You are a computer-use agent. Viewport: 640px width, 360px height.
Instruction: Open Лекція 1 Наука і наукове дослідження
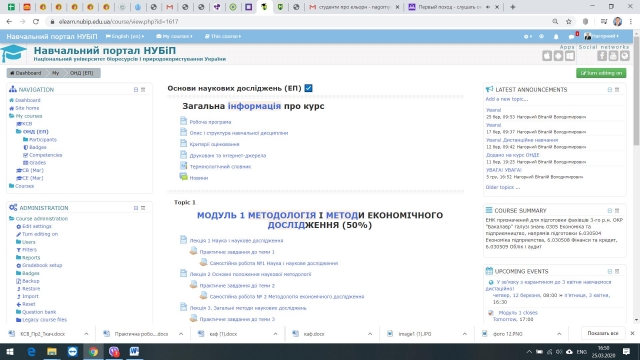(236, 241)
